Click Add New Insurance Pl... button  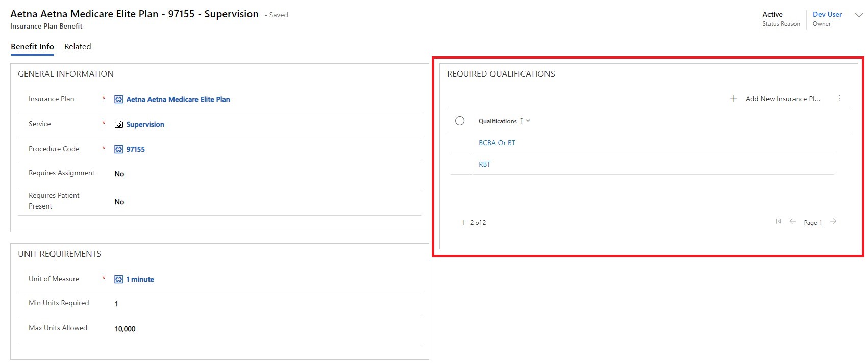coord(775,99)
